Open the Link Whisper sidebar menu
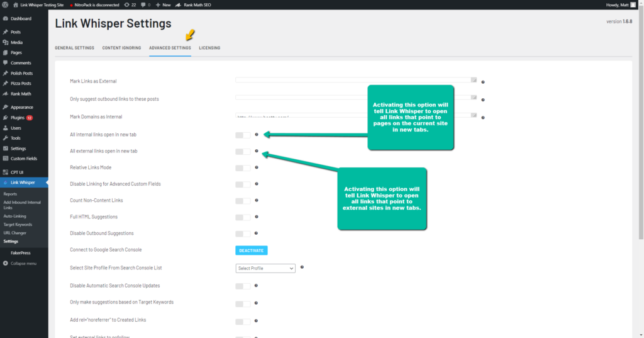644x338 pixels. click(24, 183)
